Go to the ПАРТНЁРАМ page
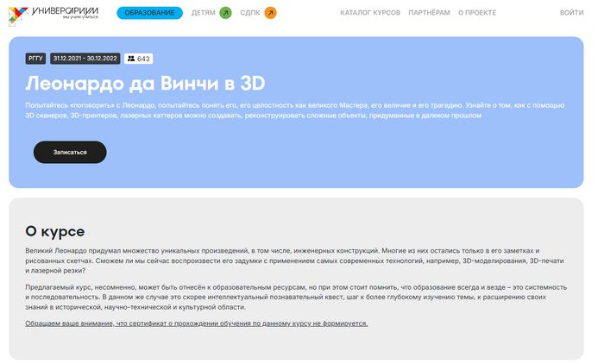Screen dimensions: 604x364 (x=429, y=13)
